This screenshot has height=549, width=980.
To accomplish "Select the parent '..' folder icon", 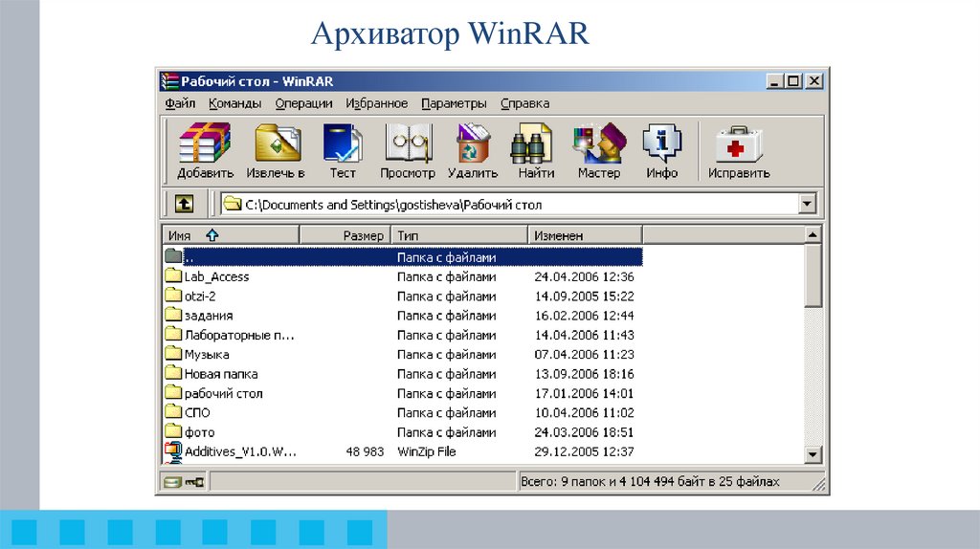I will [x=173, y=256].
